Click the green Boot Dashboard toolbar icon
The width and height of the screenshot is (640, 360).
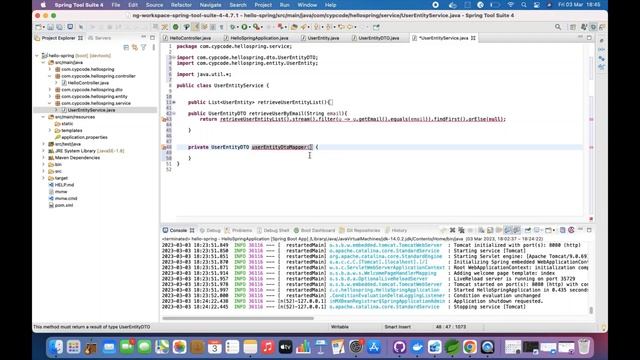(x=176, y=27)
